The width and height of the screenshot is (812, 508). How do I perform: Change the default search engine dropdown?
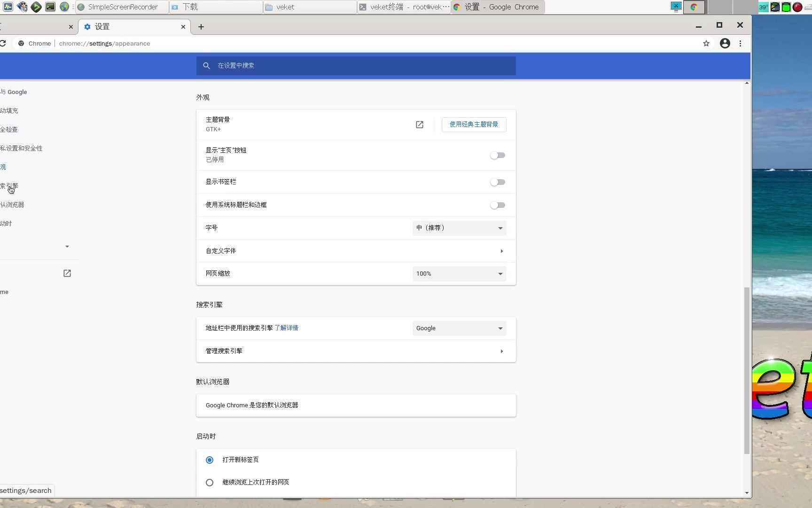[459, 328]
